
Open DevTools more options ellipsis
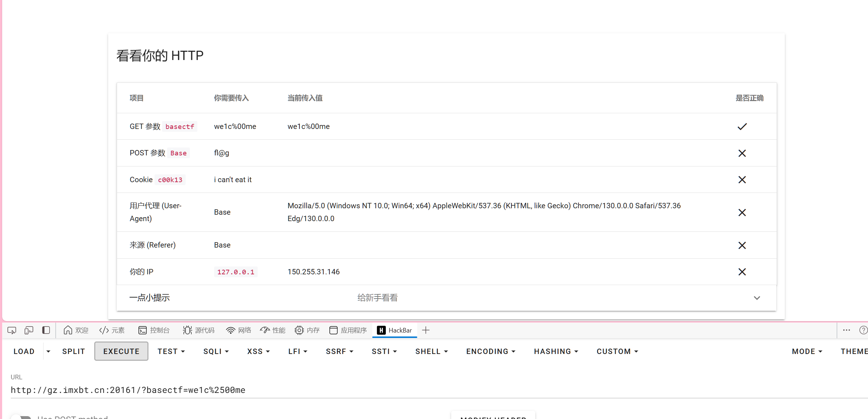pyautogui.click(x=846, y=330)
